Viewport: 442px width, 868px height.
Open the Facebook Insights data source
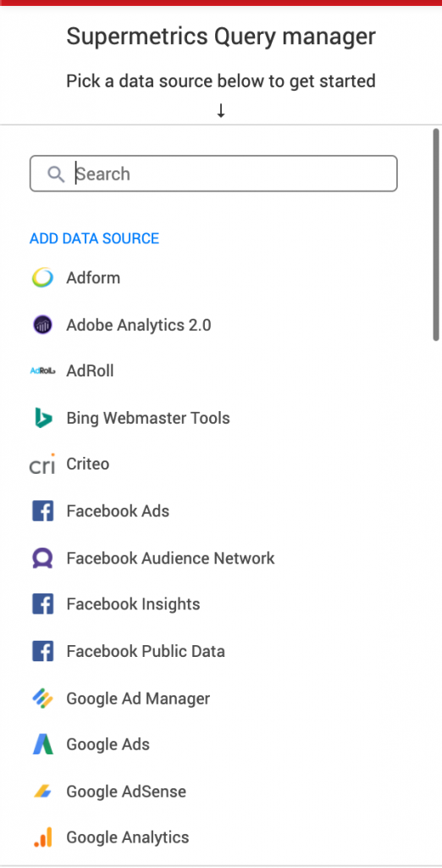pos(133,604)
